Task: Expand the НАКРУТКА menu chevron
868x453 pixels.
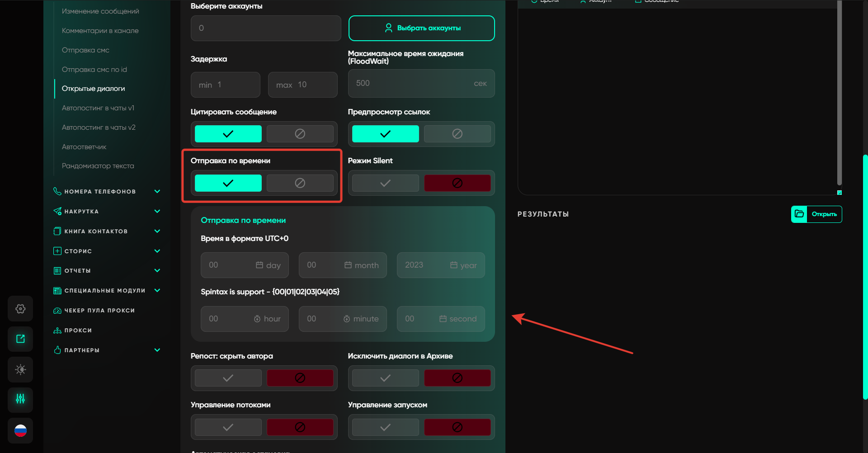Action: click(x=157, y=212)
